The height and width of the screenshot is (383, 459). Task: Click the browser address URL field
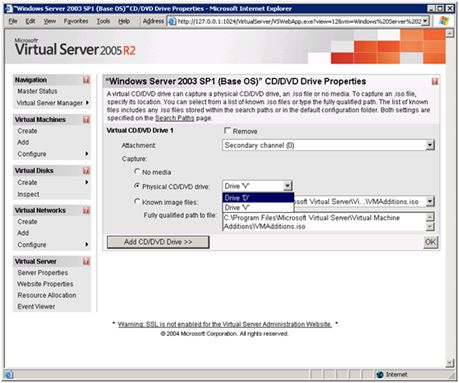click(299, 21)
